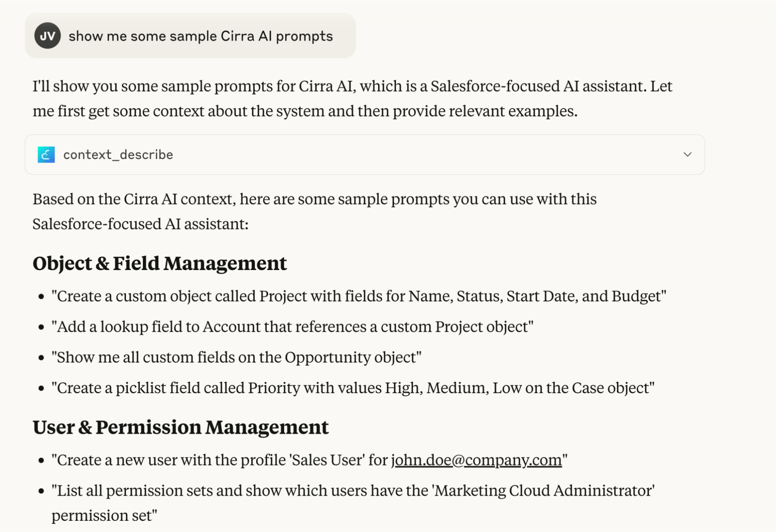Viewport: 776px width, 532px height.
Task: Expand the context_describe chevron arrow
Action: click(x=687, y=154)
